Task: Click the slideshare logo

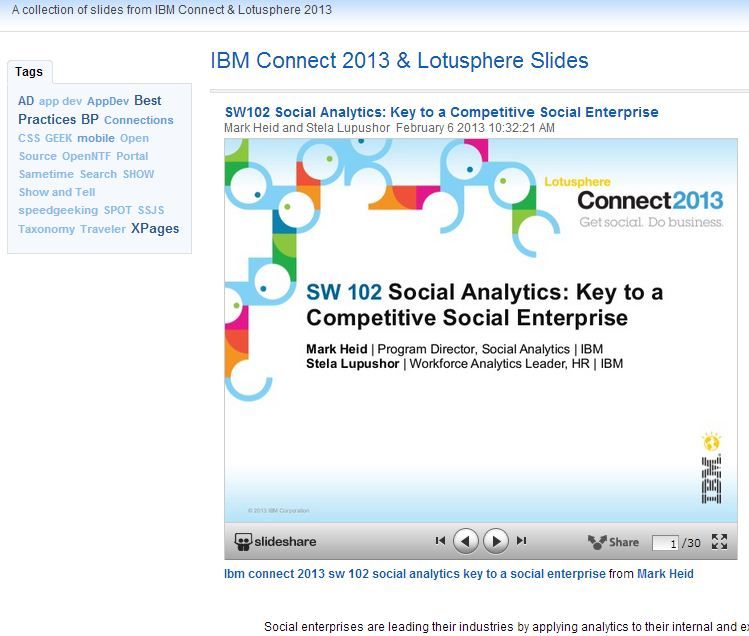Action: pos(275,541)
